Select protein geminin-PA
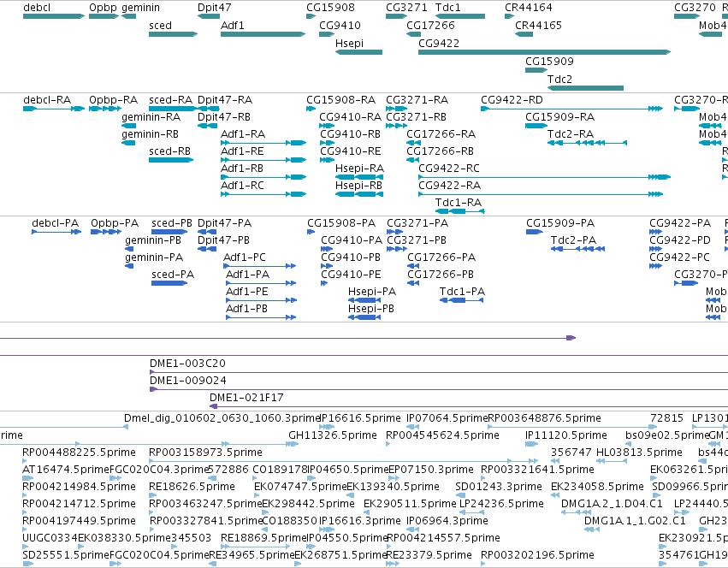Image resolution: width=728 pixels, height=568 pixels. pos(129,266)
